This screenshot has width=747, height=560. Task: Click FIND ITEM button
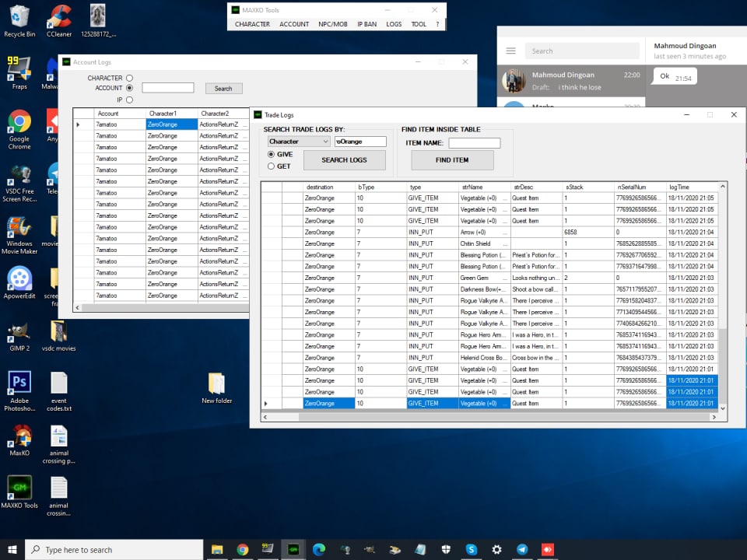[452, 160]
